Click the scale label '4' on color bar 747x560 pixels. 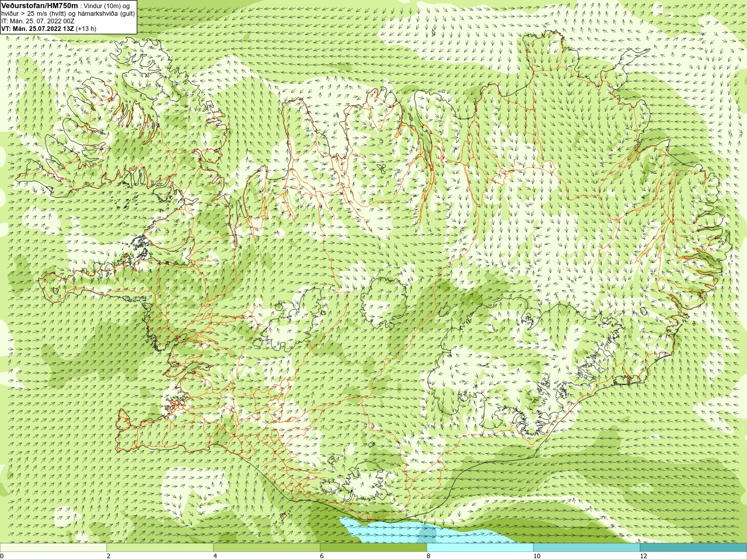point(215,556)
